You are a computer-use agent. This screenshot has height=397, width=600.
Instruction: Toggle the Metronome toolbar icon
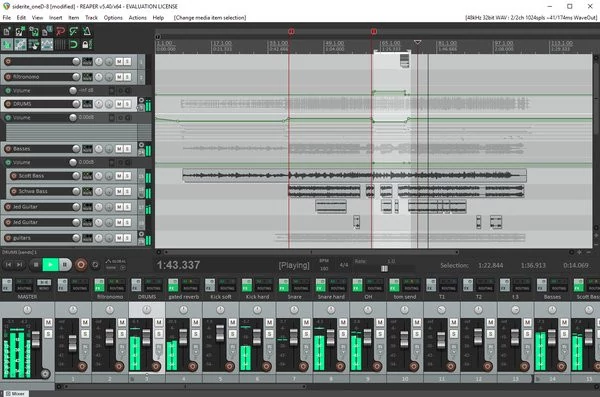coord(86,31)
